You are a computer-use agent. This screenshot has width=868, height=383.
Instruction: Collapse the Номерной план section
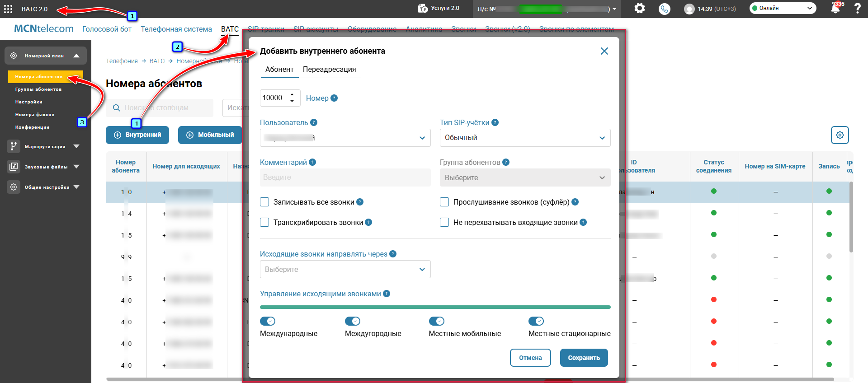point(76,56)
